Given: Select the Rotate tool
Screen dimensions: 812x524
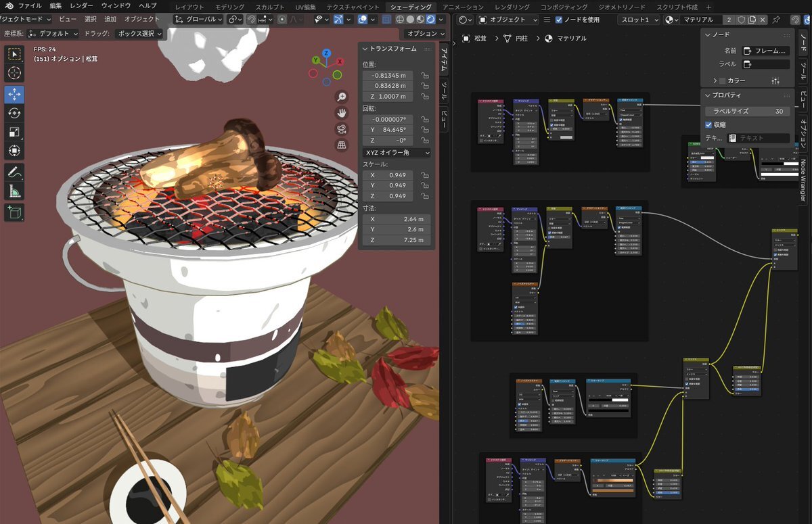Looking at the screenshot, I should coord(14,113).
